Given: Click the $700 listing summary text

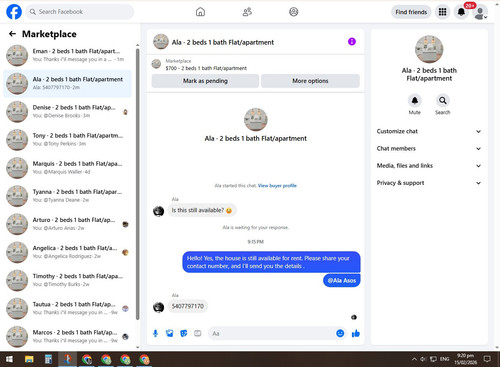Looking at the screenshot, I should click(x=206, y=68).
